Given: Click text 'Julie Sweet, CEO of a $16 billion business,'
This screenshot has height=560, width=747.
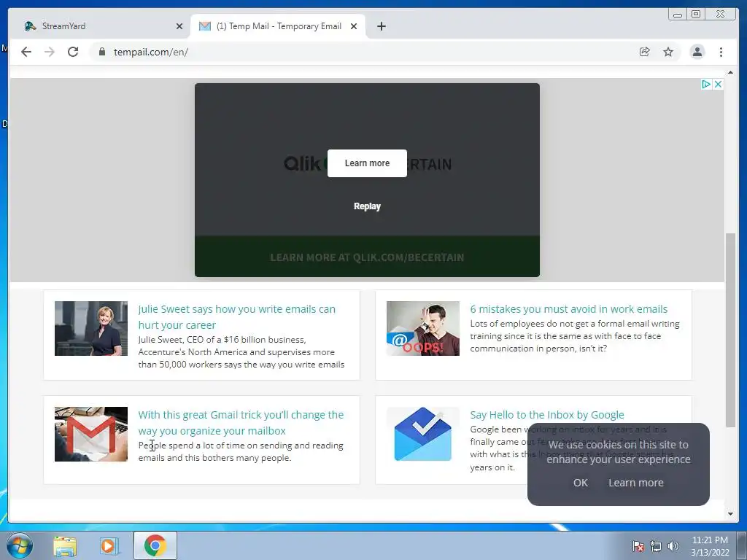Looking at the screenshot, I should pos(222,340).
